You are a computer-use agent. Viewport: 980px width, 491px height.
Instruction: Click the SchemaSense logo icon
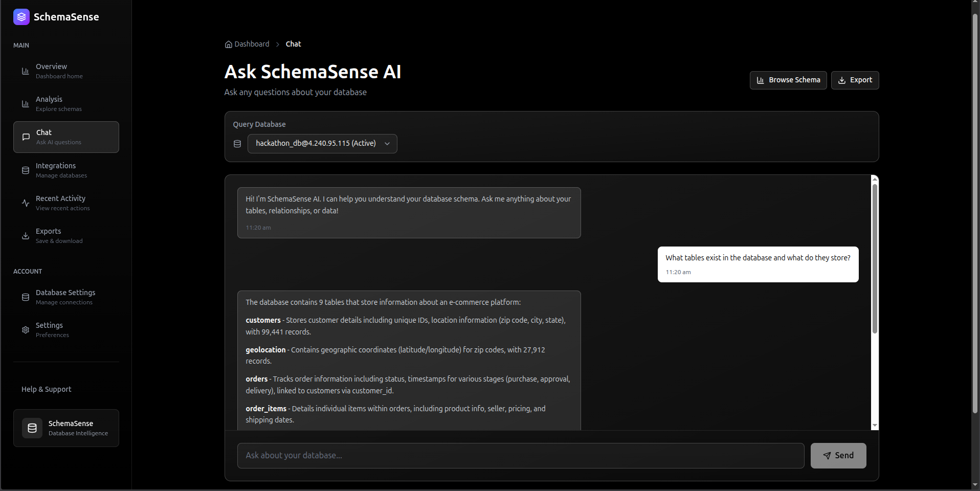21,17
